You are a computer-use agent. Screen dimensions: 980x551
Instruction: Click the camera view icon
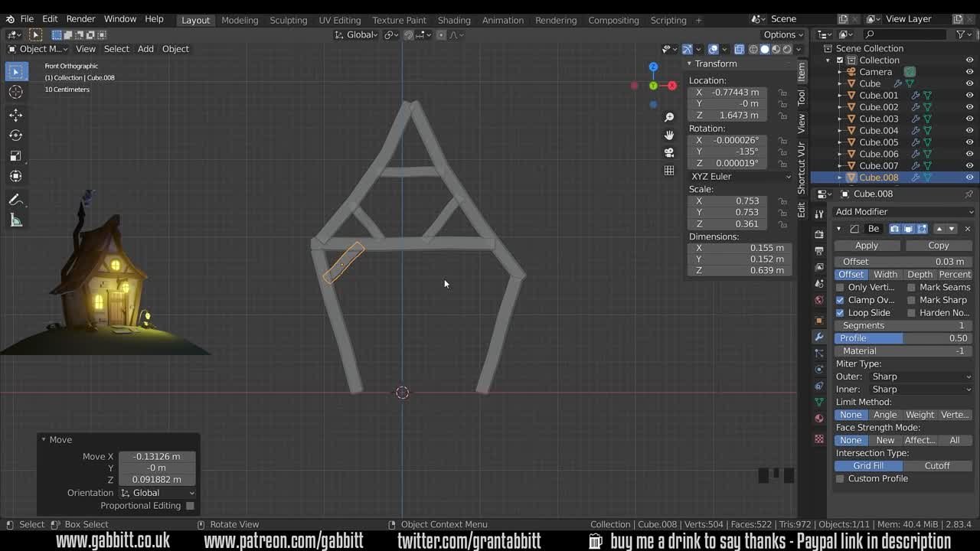pyautogui.click(x=669, y=152)
